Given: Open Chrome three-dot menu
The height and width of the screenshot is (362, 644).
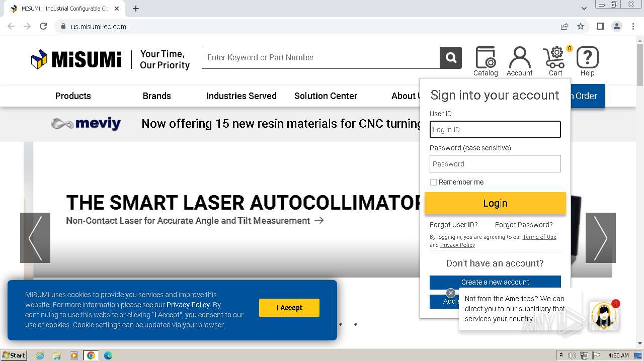Looking at the screenshot, I should click(633, 26).
